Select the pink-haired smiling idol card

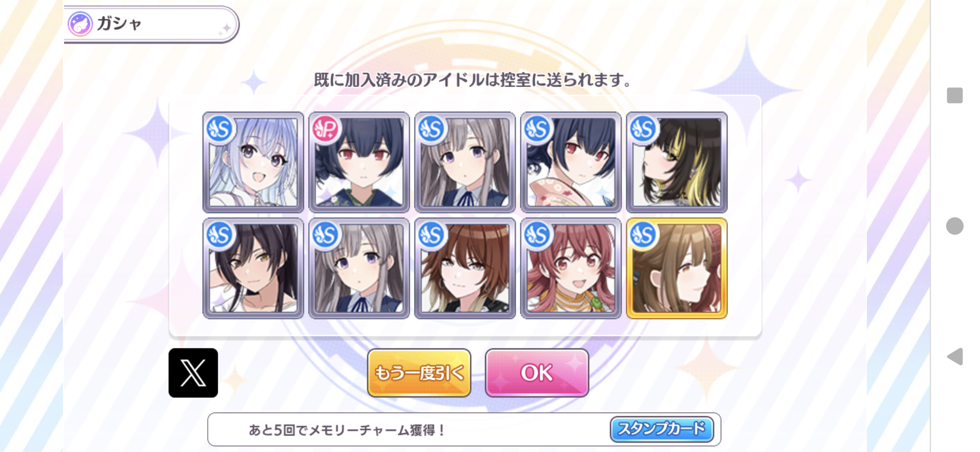point(571,268)
